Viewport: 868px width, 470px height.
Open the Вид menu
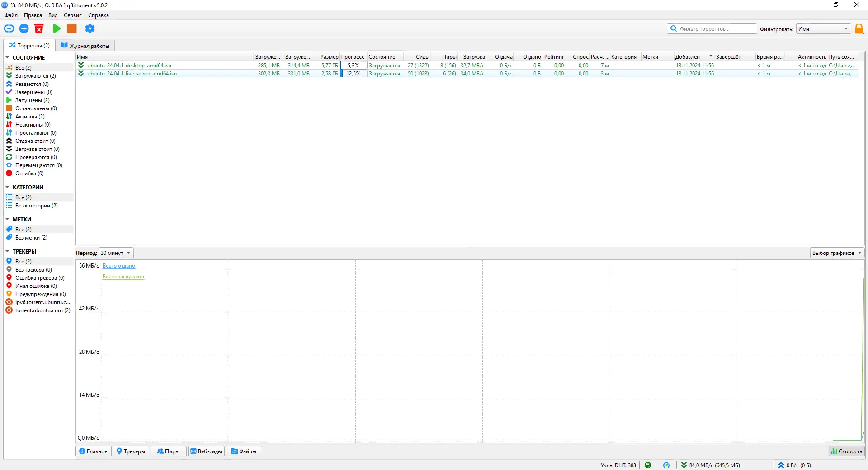53,15
